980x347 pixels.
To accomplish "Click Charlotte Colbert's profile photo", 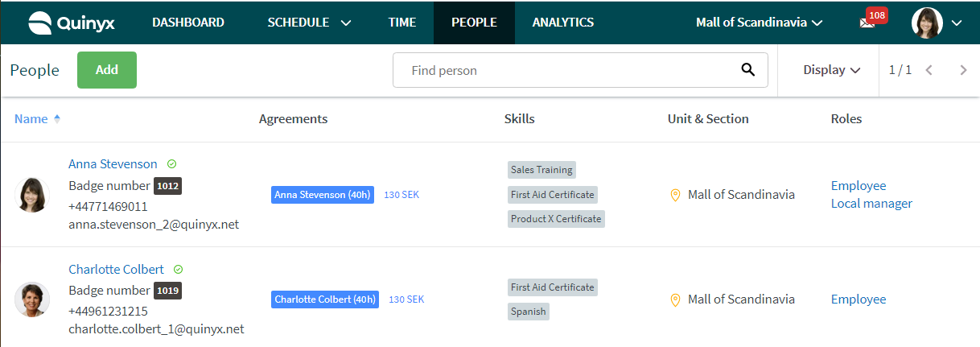I will coord(32,299).
